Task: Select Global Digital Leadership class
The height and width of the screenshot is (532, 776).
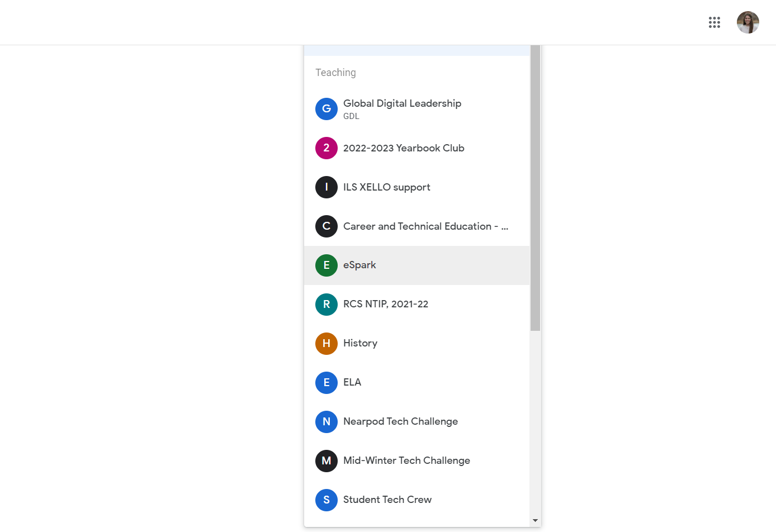Action: coord(417,109)
